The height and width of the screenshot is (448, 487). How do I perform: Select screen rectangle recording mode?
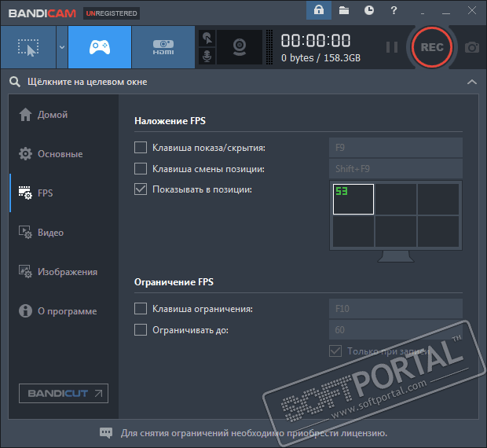click(x=28, y=47)
